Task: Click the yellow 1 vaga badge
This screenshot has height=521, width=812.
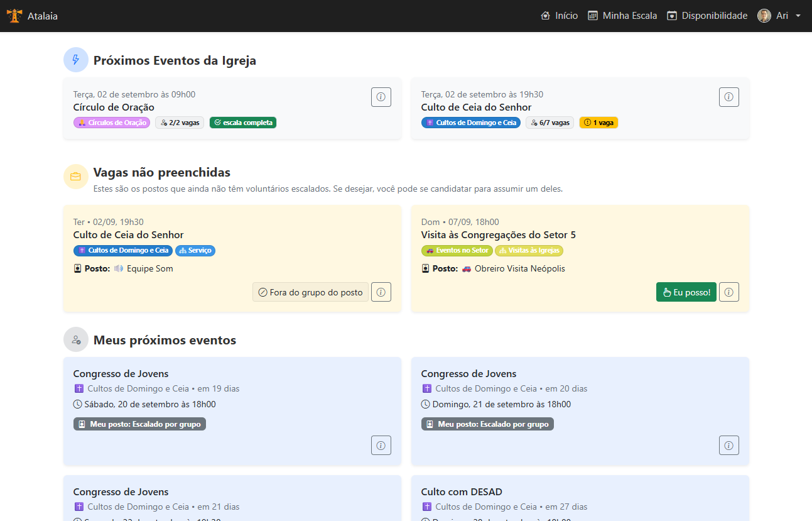Action: click(x=598, y=123)
